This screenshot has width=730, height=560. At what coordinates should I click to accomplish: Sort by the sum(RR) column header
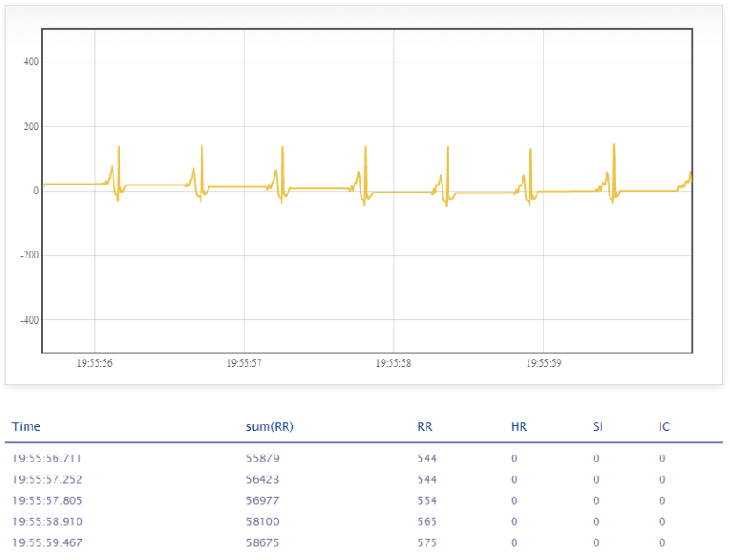pos(270,426)
